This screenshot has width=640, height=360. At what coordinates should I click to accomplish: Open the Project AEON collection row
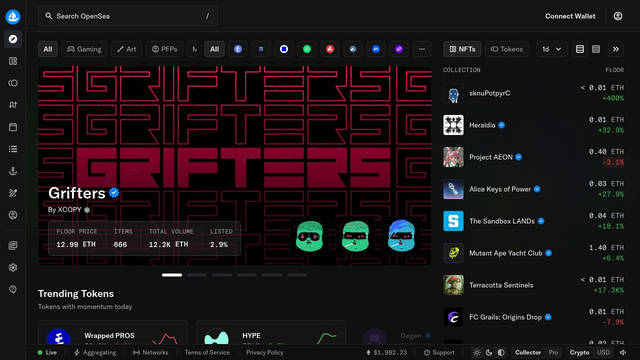click(x=533, y=157)
